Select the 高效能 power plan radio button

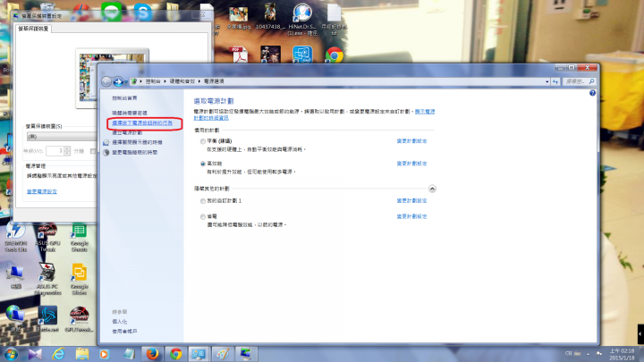[203, 164]
